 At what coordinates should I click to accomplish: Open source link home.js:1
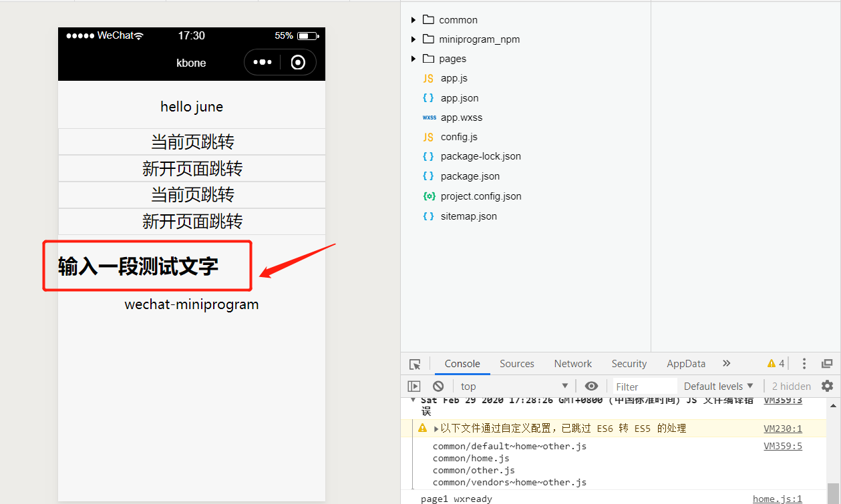click(x=778, y=499)
